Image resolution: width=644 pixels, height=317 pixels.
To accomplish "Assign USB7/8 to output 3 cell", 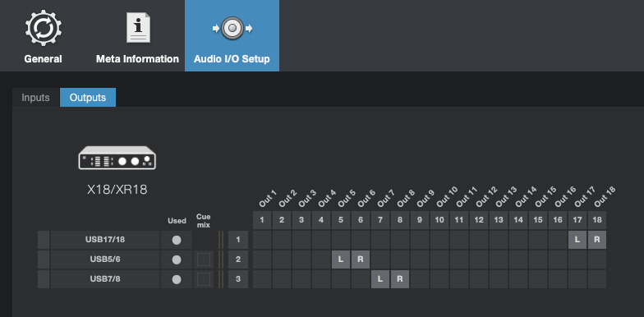I will pyautogui.click(x=301, y=279).
